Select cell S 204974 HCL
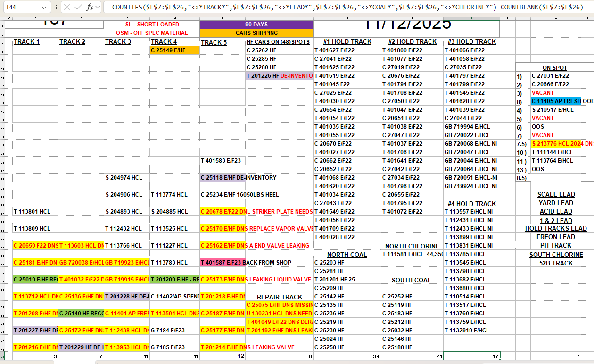594x364 pixels. pos(127,177)
